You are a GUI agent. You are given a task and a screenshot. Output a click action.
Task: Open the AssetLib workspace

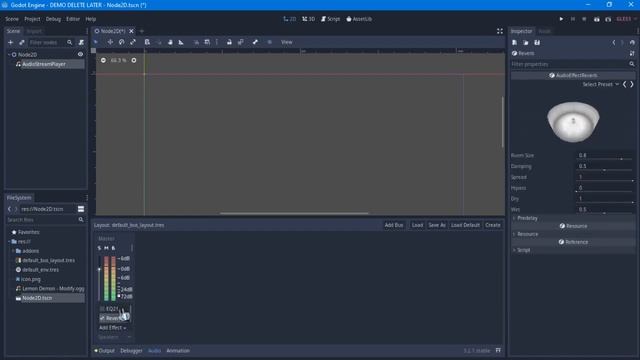[359, 19]
